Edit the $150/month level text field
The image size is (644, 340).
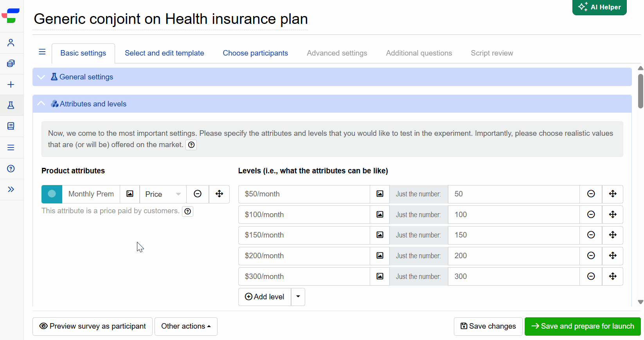(x=304, y=235)
